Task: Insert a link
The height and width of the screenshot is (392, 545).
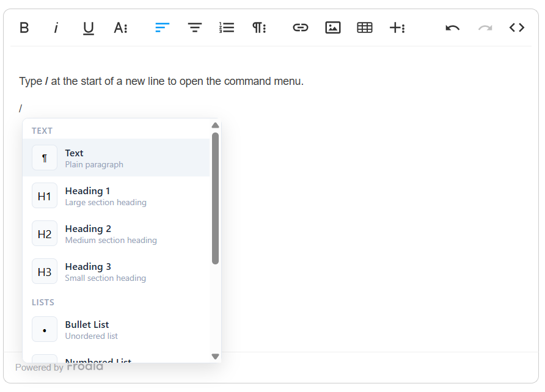Action: (x=301, y=27)
